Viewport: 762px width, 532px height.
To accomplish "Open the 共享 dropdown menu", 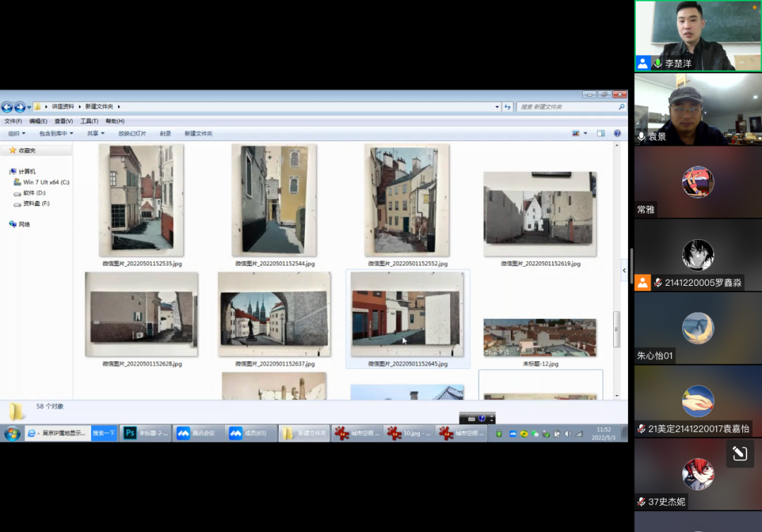I will click(95, 133).
